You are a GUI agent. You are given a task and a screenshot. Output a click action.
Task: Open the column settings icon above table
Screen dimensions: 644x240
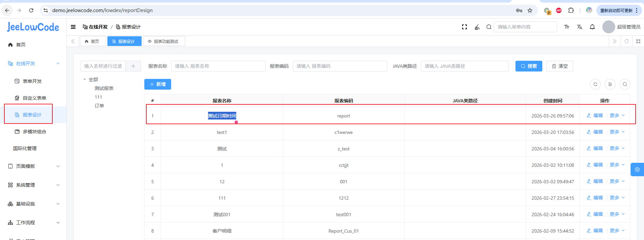(610, 84)
